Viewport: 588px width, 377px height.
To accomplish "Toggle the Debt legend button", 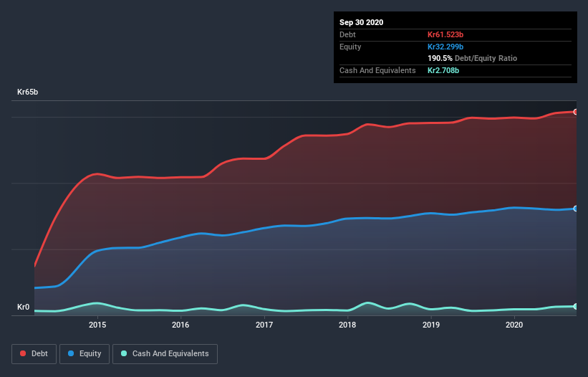I will pyautogui.click(x=34, y=354).
